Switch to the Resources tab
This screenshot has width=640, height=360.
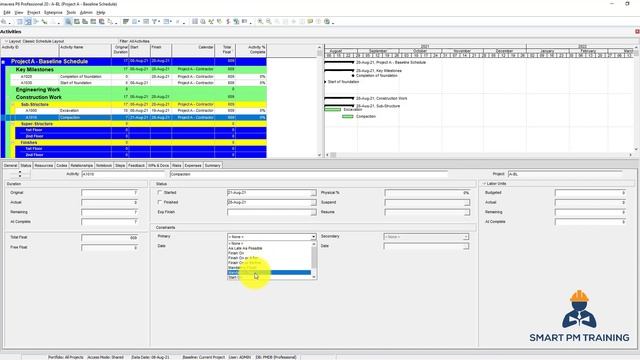click(44, 165)
